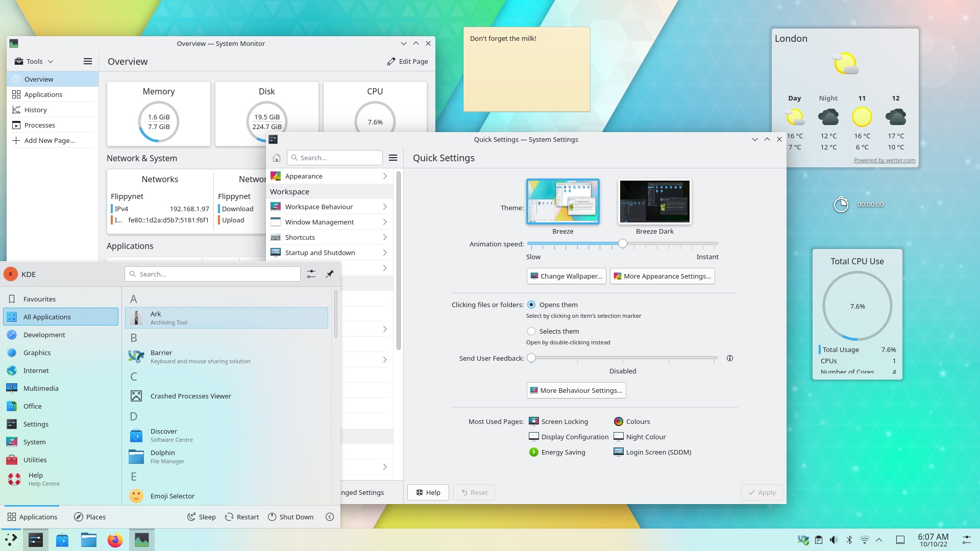Click the More Appearance Settings button
The image size is (980, 551).
coord(663,276)
